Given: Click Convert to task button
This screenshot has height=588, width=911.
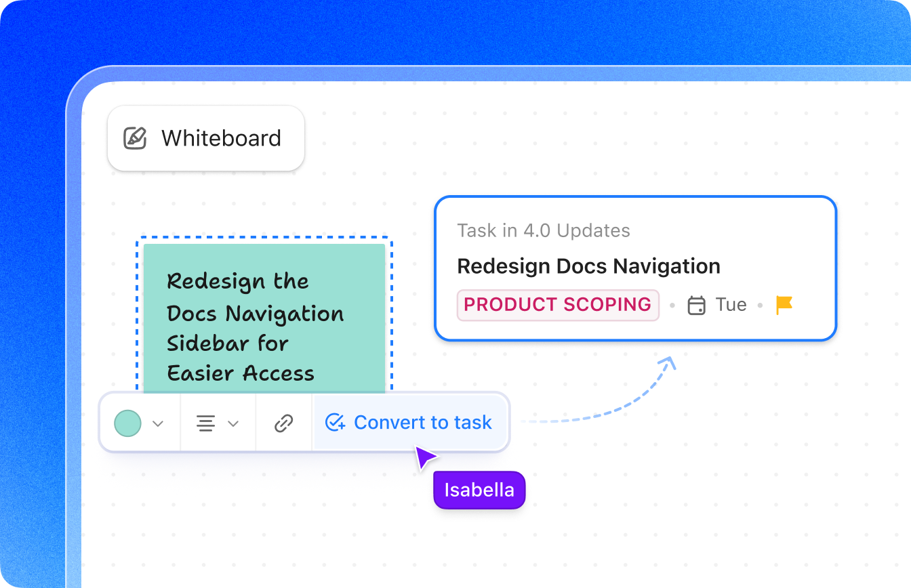Looking at the screenshot, I should tap(410, 423).
